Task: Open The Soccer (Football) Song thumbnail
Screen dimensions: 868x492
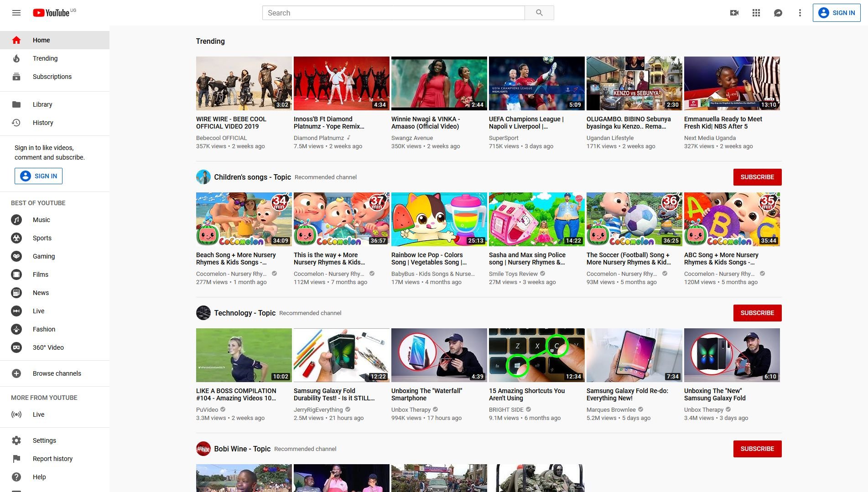Action: coord(634,219)
